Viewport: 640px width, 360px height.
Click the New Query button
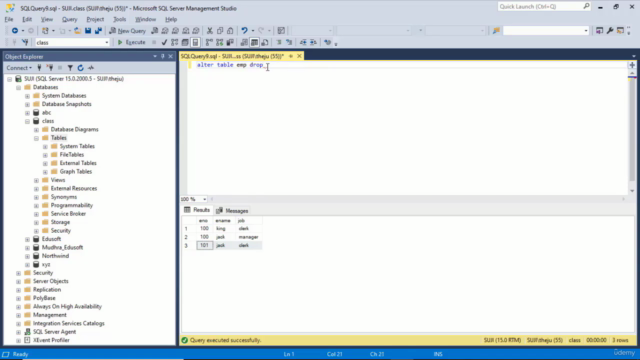[127, 31]
